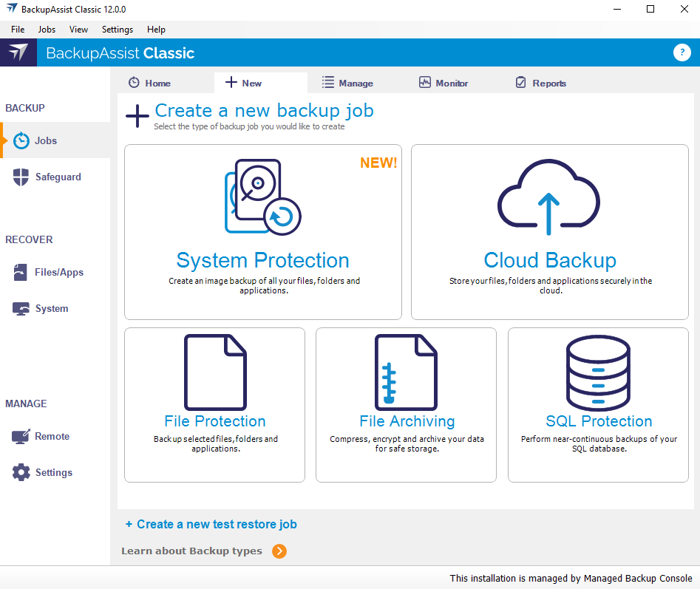Click Learn about Backup types link
The width and height of the screenshot is (700, 589).
(x=191, y=551)
